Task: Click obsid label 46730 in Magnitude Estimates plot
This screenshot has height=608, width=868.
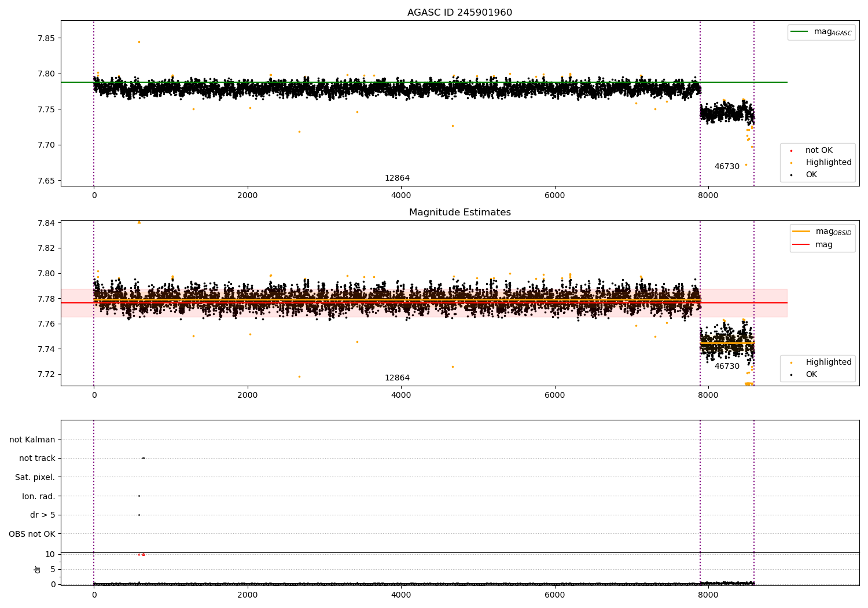Action: click(x=727, y=367)
